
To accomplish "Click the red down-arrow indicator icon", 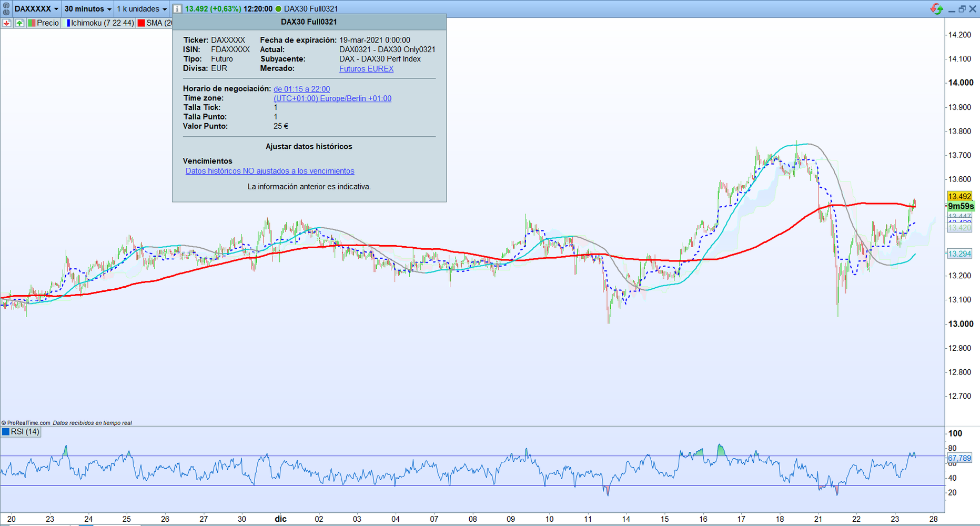I will click(x=7, y=23).
